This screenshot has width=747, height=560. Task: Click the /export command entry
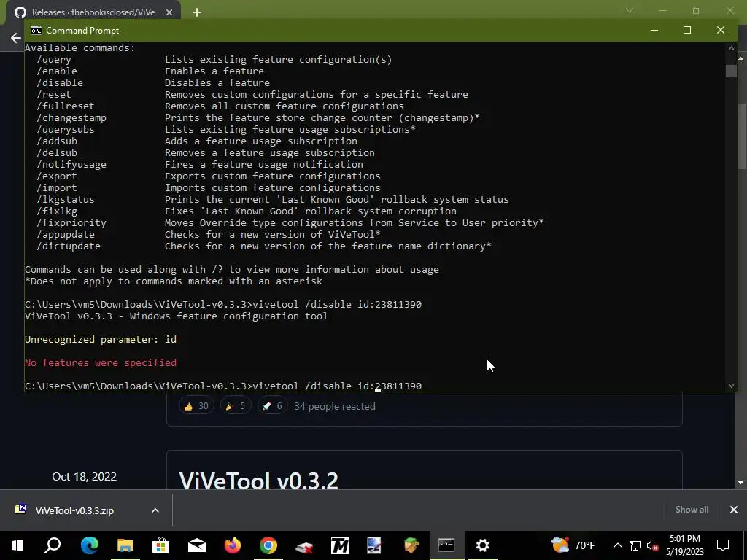[x=57, y=176]
